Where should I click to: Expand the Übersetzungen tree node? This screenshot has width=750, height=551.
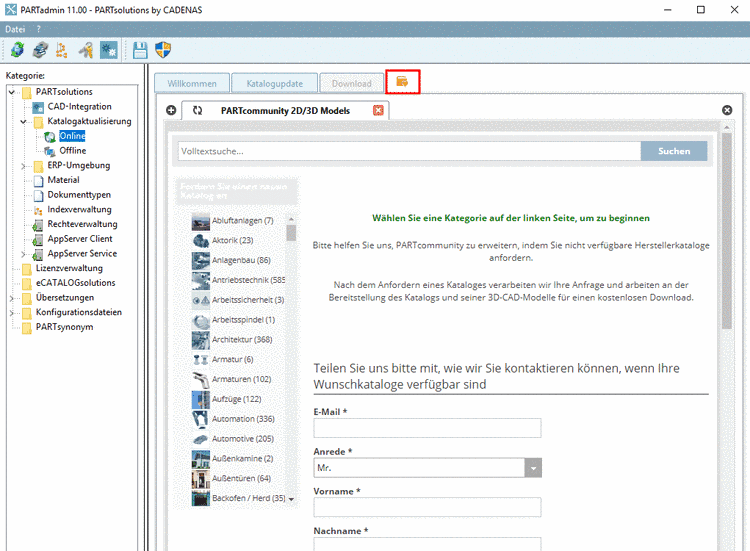(11, 298)
